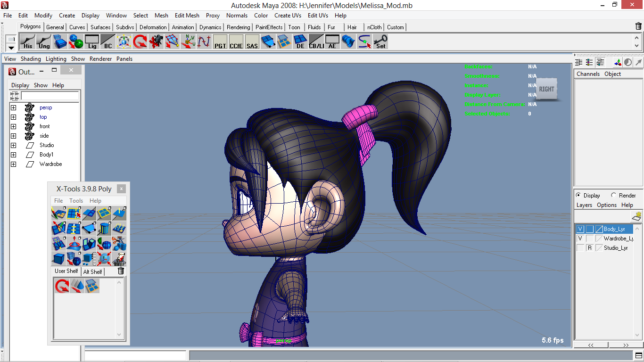Switch to Alt Shelf tab in X-Tools
The height and width of the screenshot is (362, 644).
[x=93, y=271]
